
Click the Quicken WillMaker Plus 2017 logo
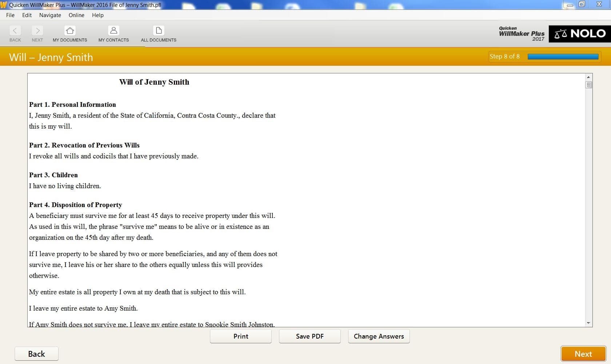pyautogui.click(x=522, y=33)
